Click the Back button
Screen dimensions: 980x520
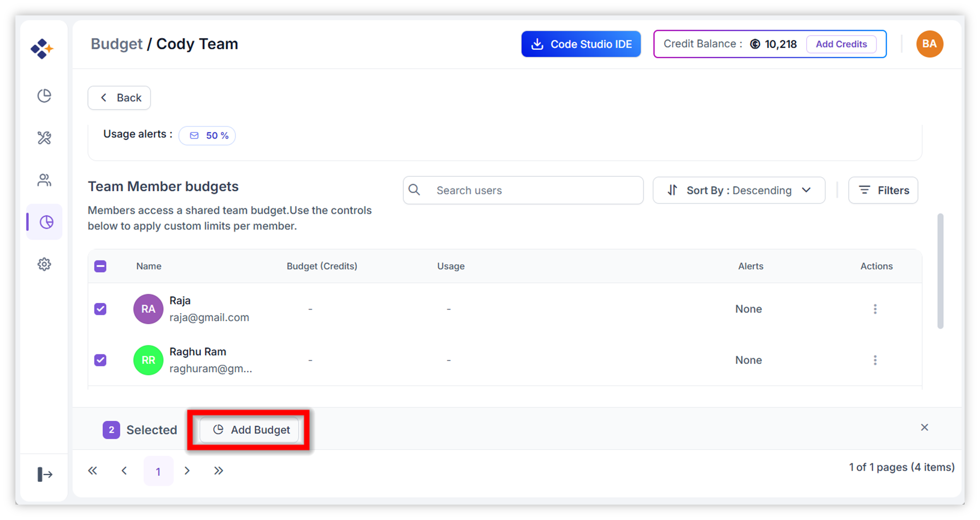coord(119,98)
